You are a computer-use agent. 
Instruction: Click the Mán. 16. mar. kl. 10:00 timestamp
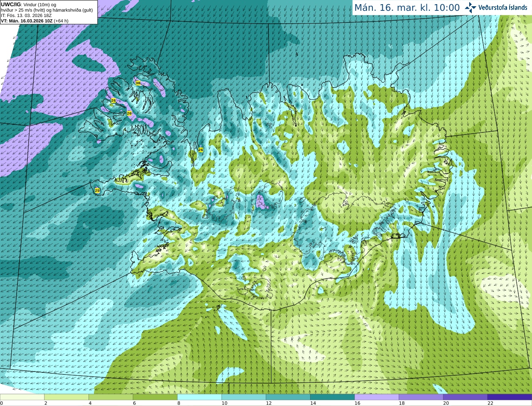[x=407, y=7]
